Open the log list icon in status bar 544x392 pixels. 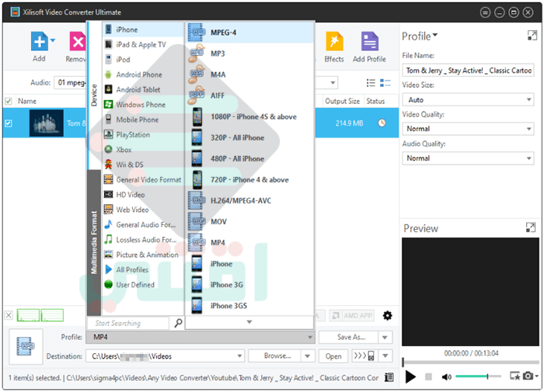click(x=389, y=377)
